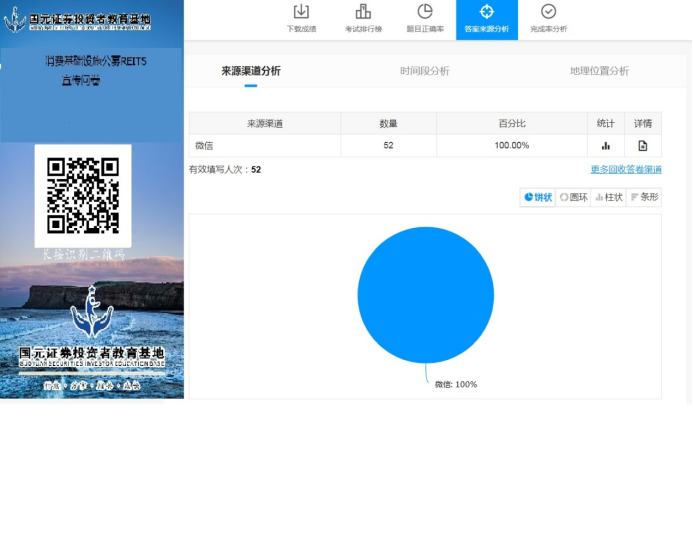The width and height of the screenshot is (693, 546).
Task: Click the 微信 row in source table
Action: pyautogui.click(x=264, y=146)
